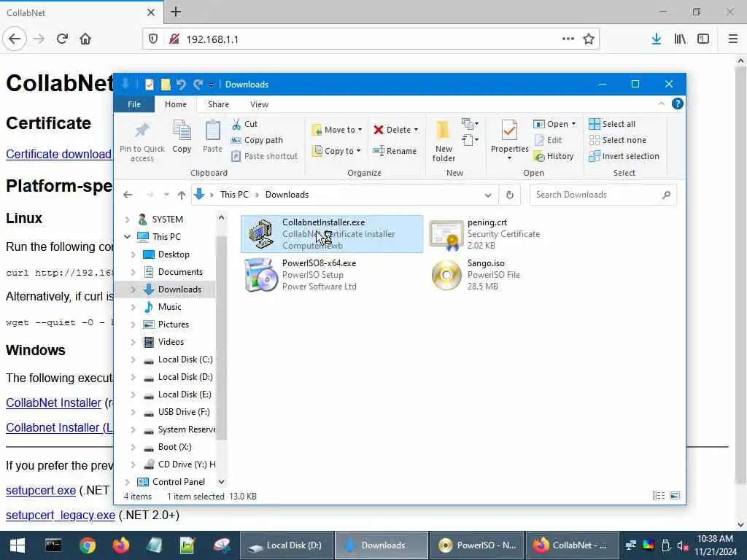Switch to the View ribbon tab
The image size is (747, 560).
click(x=259, y=104)
